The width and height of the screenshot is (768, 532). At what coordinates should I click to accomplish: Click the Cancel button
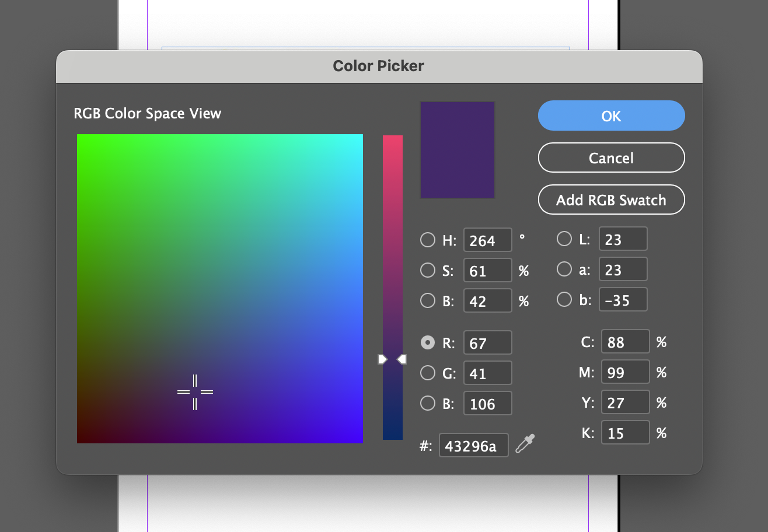(610, 157)
